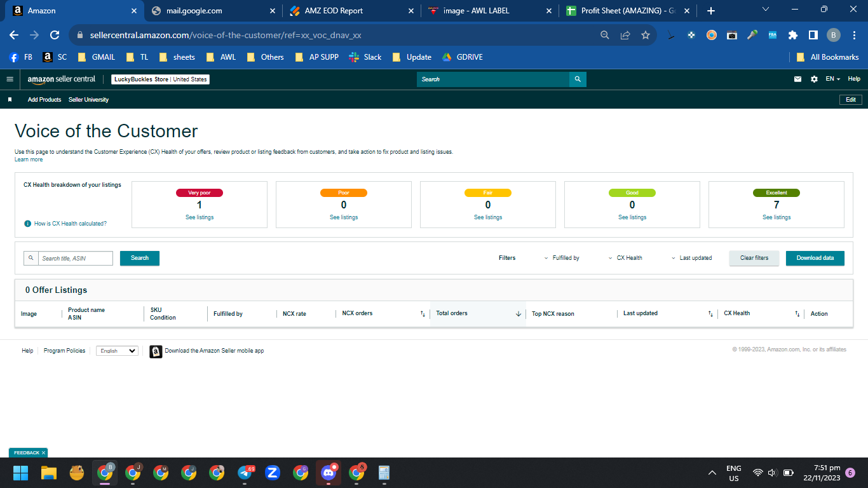Click the info icon next to CX Health calculated

pos(27,224)
